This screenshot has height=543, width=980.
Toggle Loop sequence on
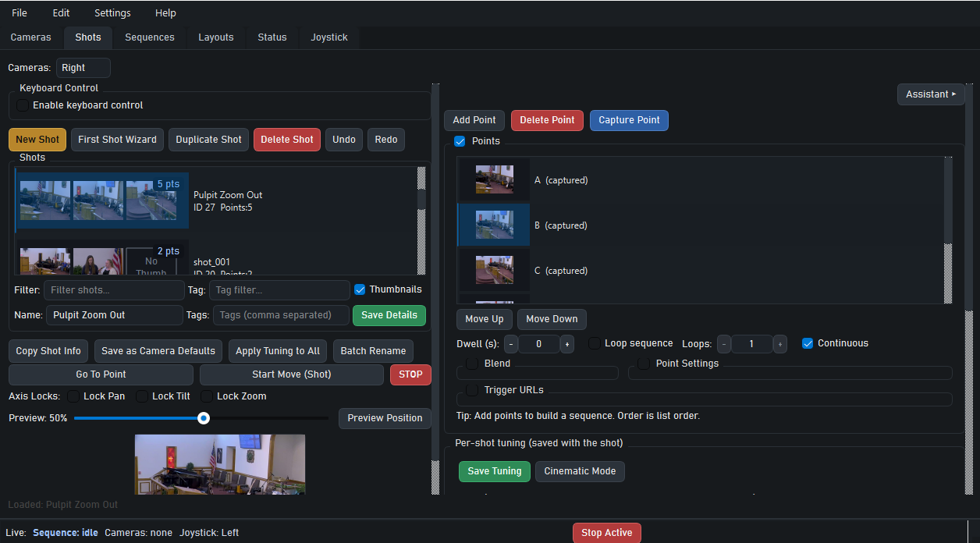[594, 342]
